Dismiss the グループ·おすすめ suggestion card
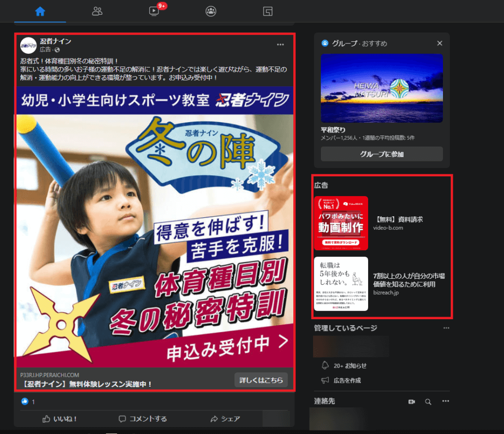Viewport: 504px width, 434px height. pos(440,43)
